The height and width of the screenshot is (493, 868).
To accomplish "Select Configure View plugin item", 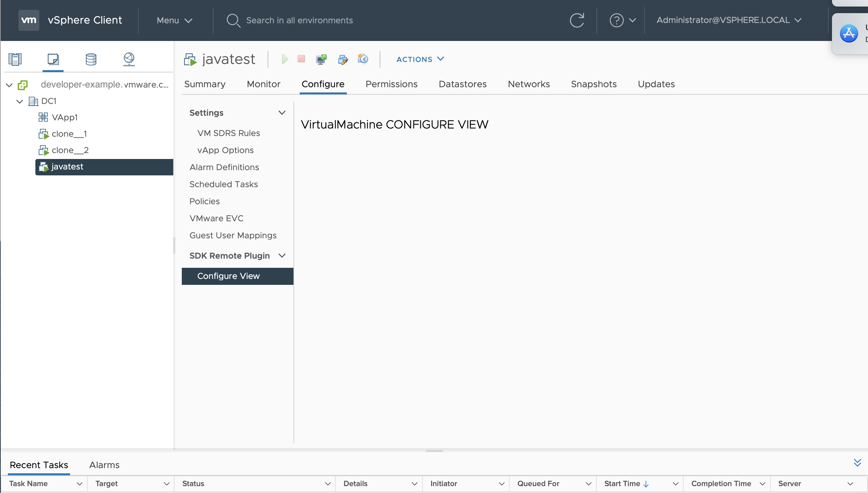I will (237, 276).
